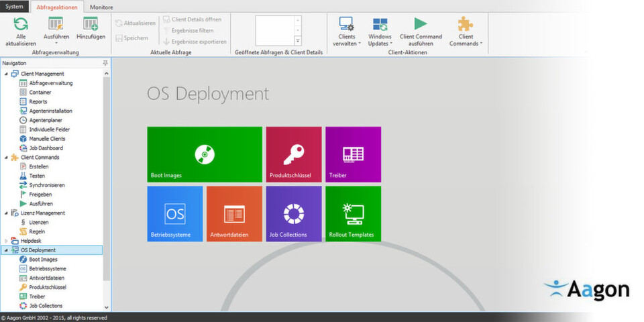Select Freigeben under Client Commands

(41, 195)
